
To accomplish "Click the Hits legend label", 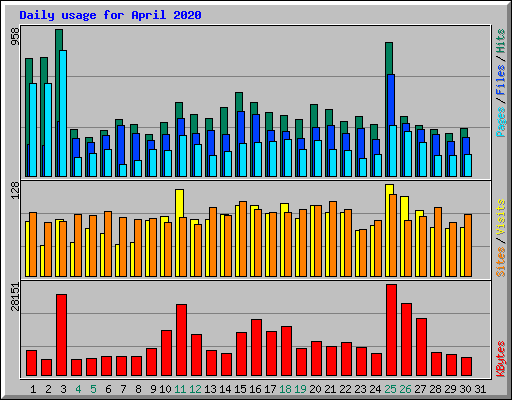I will coord(501,41).
